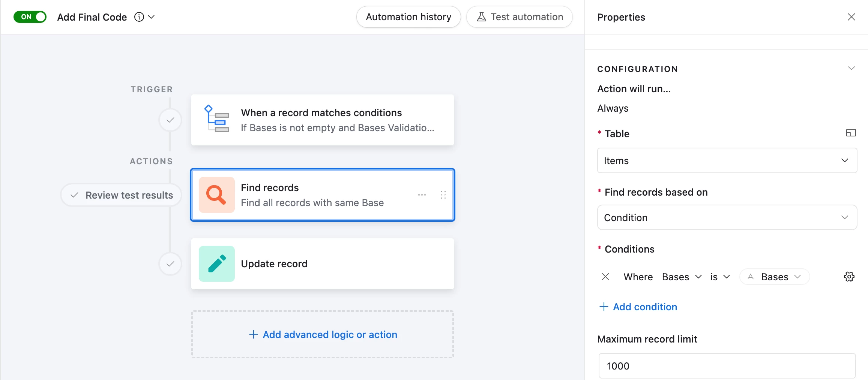Image resolution: width=868 pixels, height=380 pixels.
Task: Expand the automation name chevron menu
Action: pyautogui.click(x=152, y=17)
